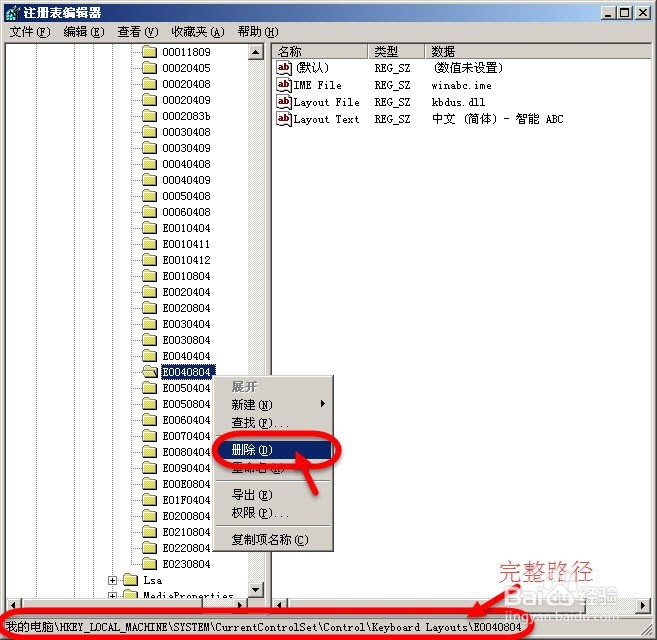Click the status bar registry path
The image size is (657, 640).
coord(264,627)
